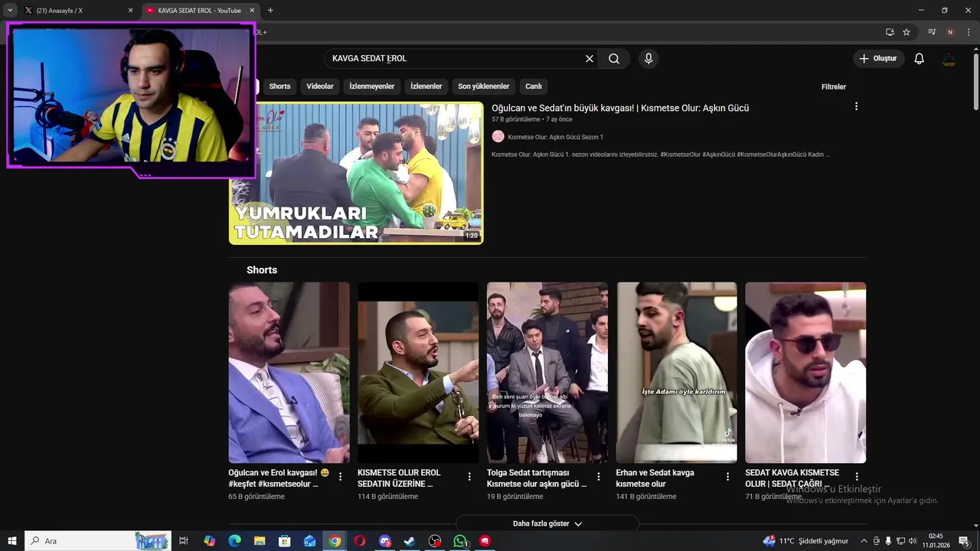Image resolution: width=980 pixels, height=551 pixels.
Task: Open File Explorer from the taskbar
Action: [260, 541]
